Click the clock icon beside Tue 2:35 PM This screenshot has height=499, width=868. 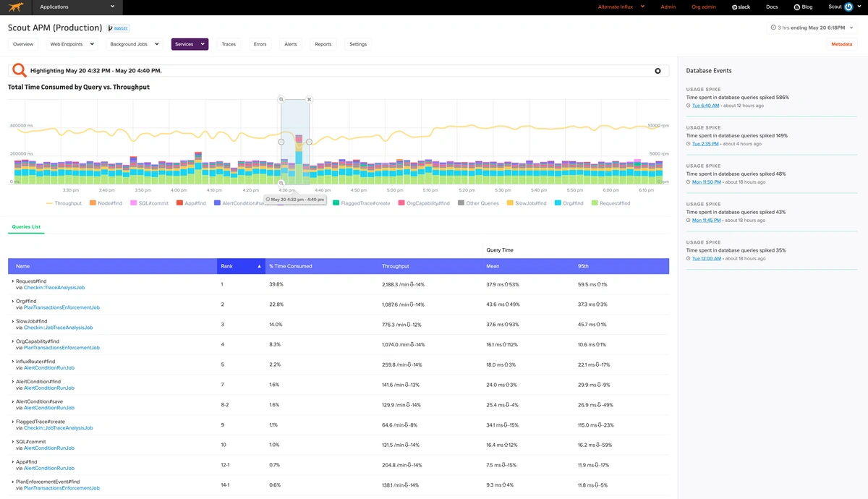click(x=689, y=144)
